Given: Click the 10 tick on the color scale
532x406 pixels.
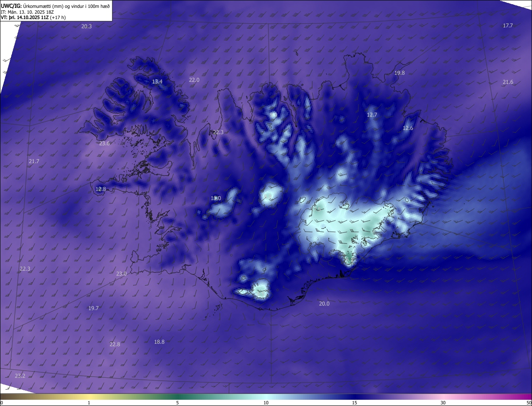Looking at the screenshot, I should 266,403.
